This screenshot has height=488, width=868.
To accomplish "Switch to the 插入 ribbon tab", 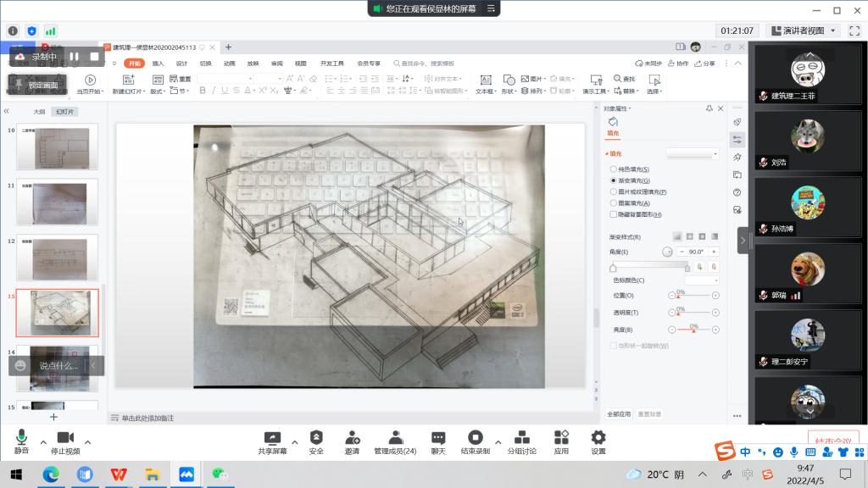I will [158, 64].
